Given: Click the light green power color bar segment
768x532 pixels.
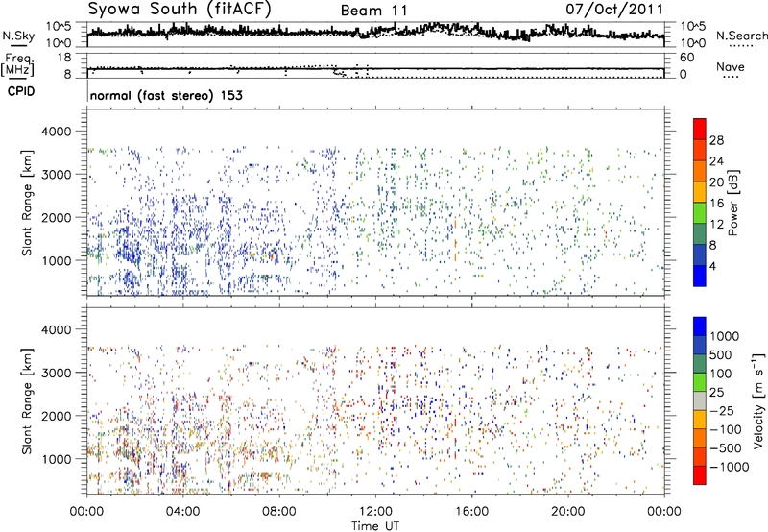Looking at the screenshot, I should click(700, 213).
